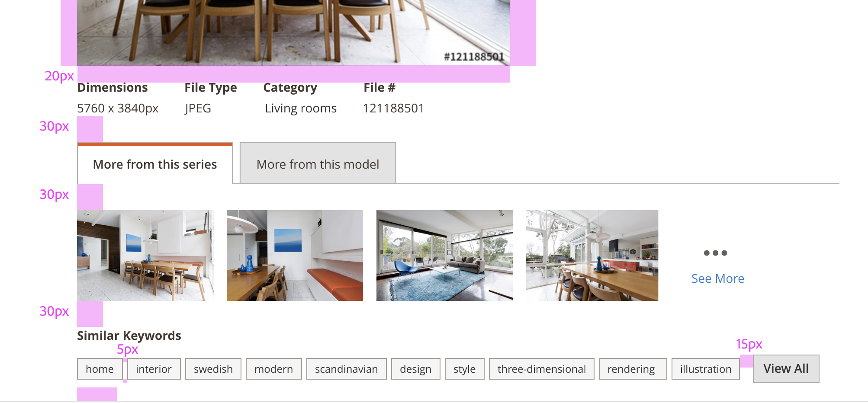Click the 'Category' label
868x403 pixels.
click(x=290, y=88)
